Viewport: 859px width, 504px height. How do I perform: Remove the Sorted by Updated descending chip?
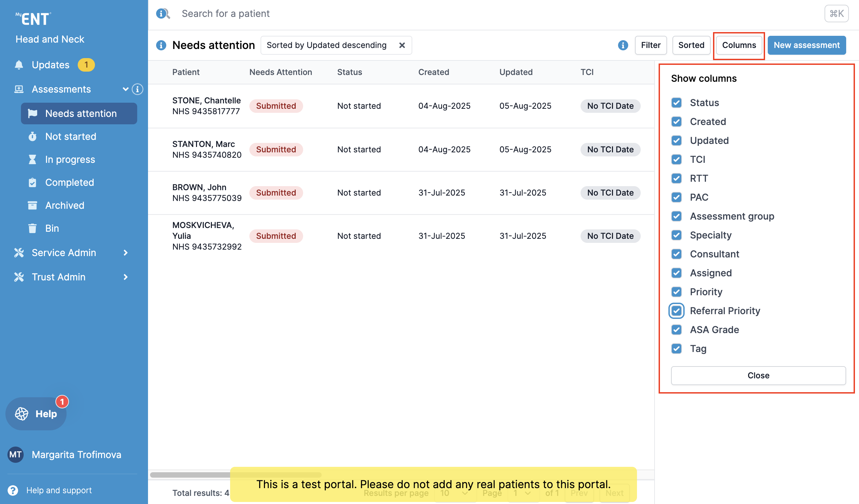pos(402,45)
